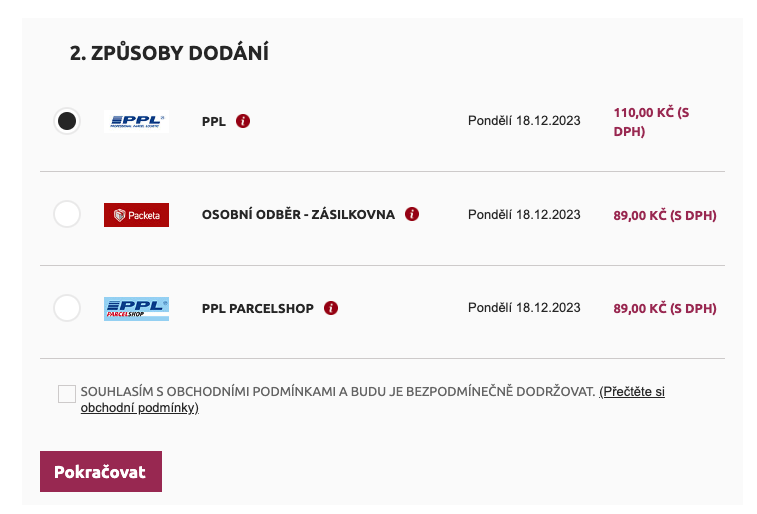This screenshot has width=757, height=514.
Task: Select the Zásilkovna pickup radio button
Action: tap(67, 214)
